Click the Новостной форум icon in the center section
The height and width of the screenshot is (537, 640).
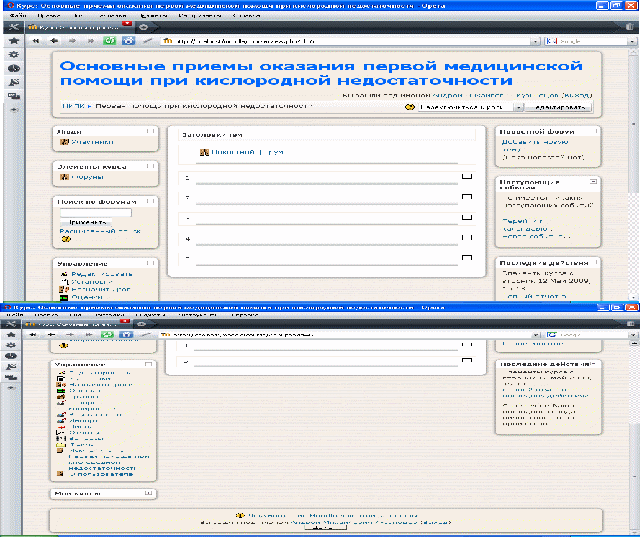pos(204,152)
